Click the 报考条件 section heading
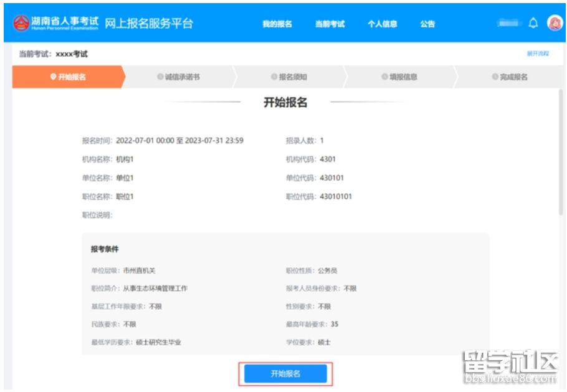Viewport: 567px width, 392px height. click(105, 249)
